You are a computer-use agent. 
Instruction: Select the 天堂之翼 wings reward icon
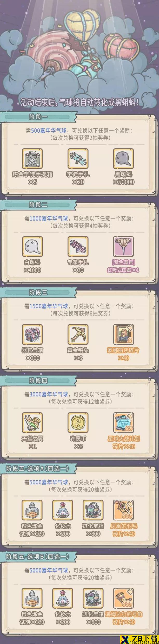[32, 423]
